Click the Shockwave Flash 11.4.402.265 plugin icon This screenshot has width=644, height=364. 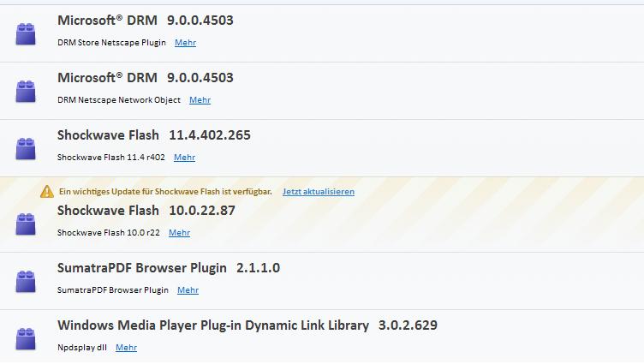[26, 148]
